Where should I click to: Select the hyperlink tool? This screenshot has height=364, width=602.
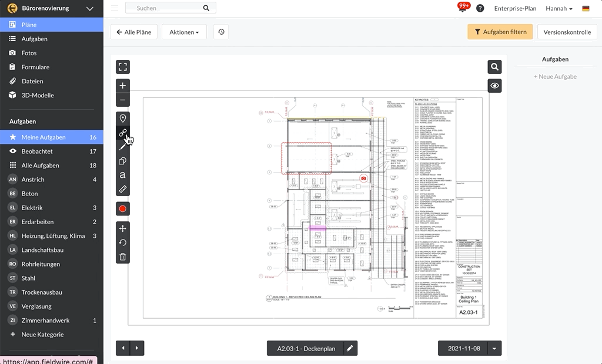click(x=123, y=133)
